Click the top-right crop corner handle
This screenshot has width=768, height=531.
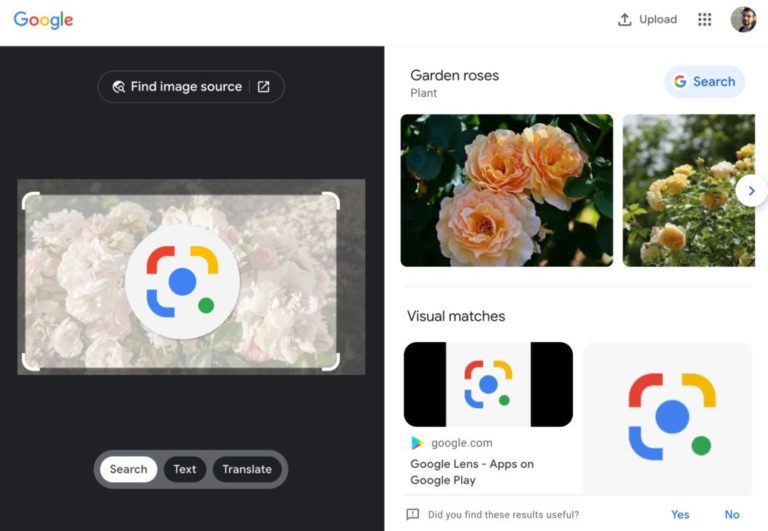tap(331, 200)
